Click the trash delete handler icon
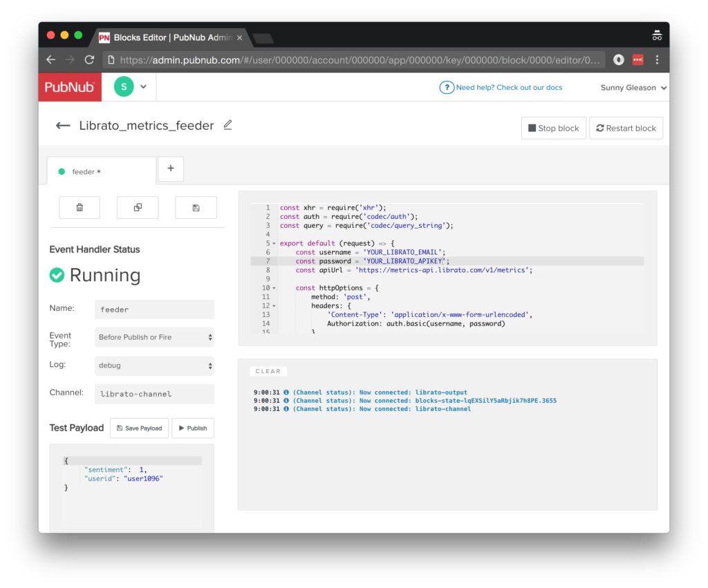 (x=80, y=207)
